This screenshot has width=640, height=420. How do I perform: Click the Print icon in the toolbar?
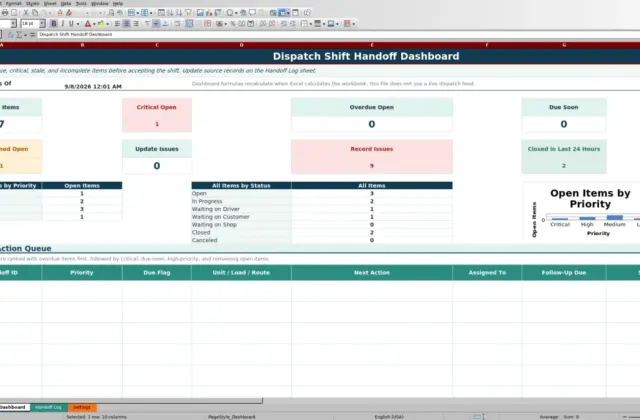pos(5,13)
